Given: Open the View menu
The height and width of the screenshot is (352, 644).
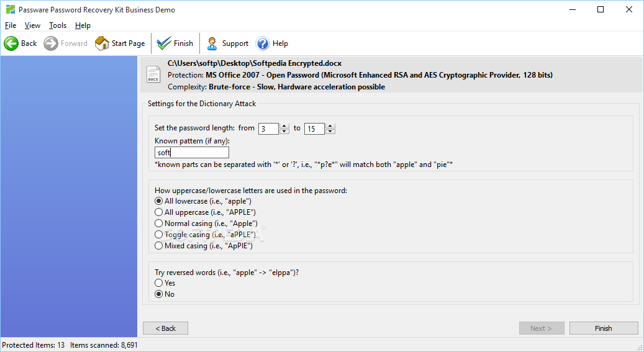Looking at the screenshot, I should (x=32, y=25).
